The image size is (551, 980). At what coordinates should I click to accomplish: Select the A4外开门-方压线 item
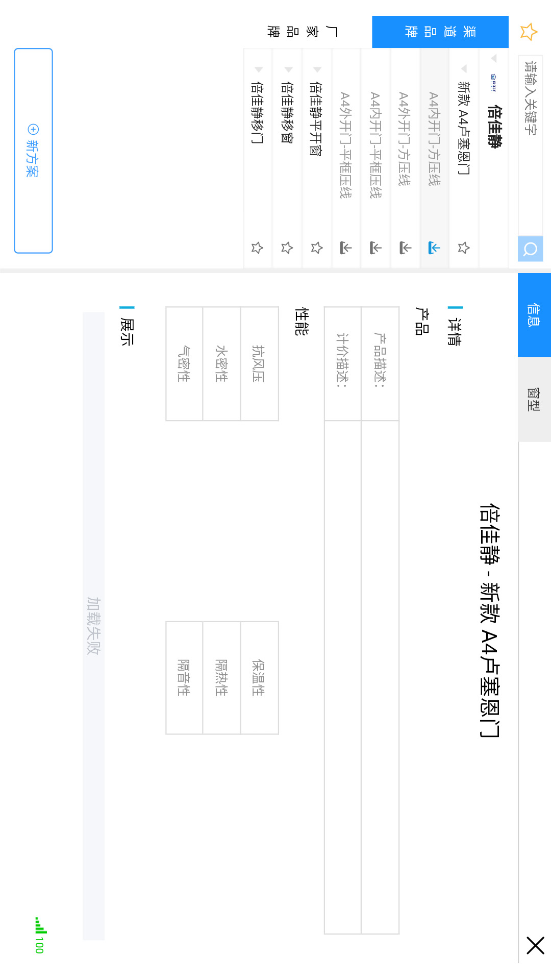405,158
